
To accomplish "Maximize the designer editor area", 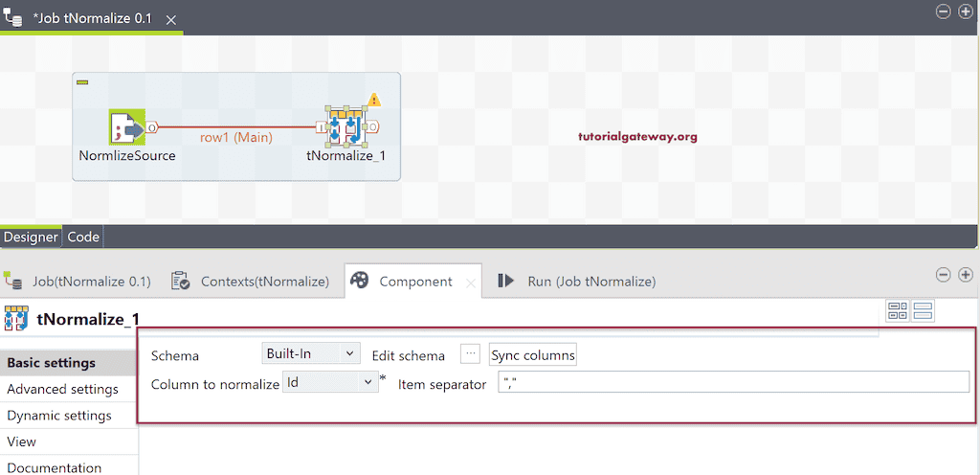I will click(965, 11).
